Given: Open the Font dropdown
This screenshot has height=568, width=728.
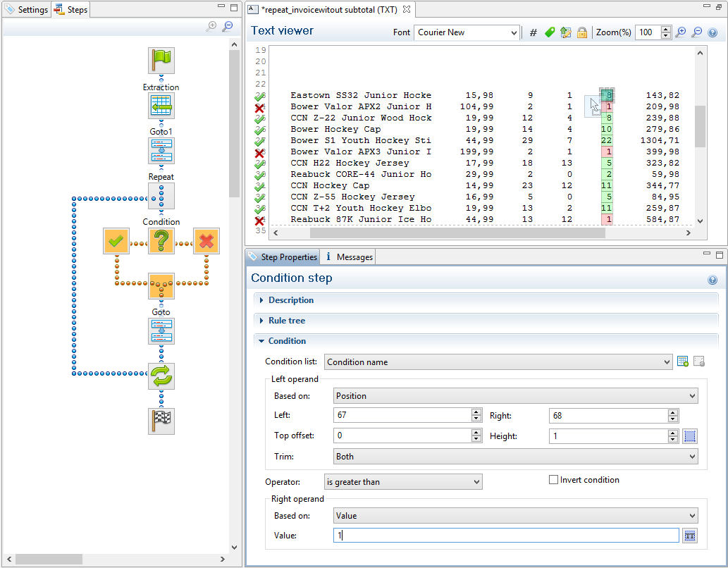Looking at the screenshot, I should click(x=467, y=32).
